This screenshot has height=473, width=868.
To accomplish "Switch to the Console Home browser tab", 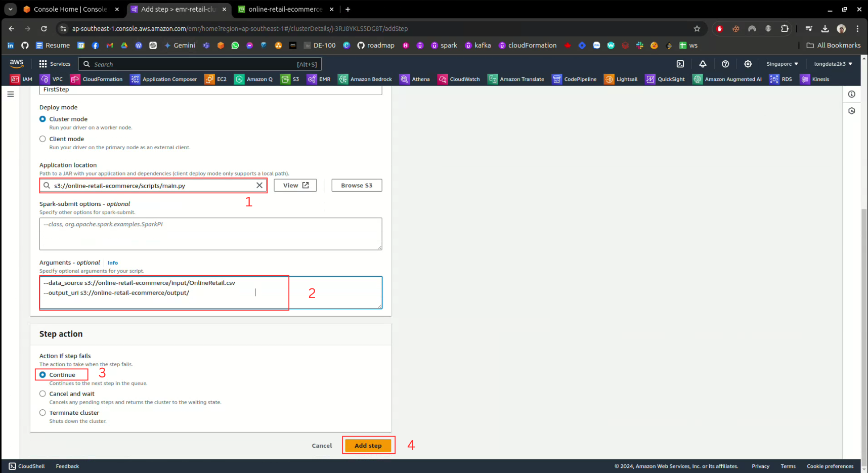I will 70,9.
